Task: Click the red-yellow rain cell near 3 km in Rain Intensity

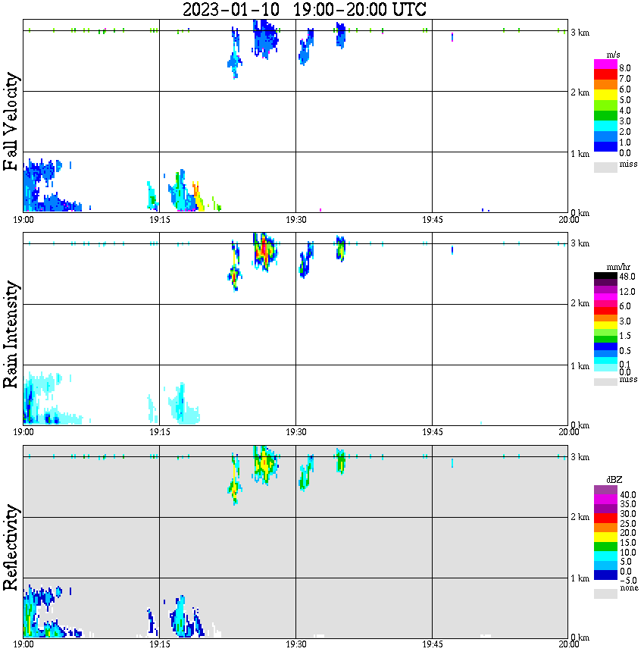Action: (x=264, y=252)
